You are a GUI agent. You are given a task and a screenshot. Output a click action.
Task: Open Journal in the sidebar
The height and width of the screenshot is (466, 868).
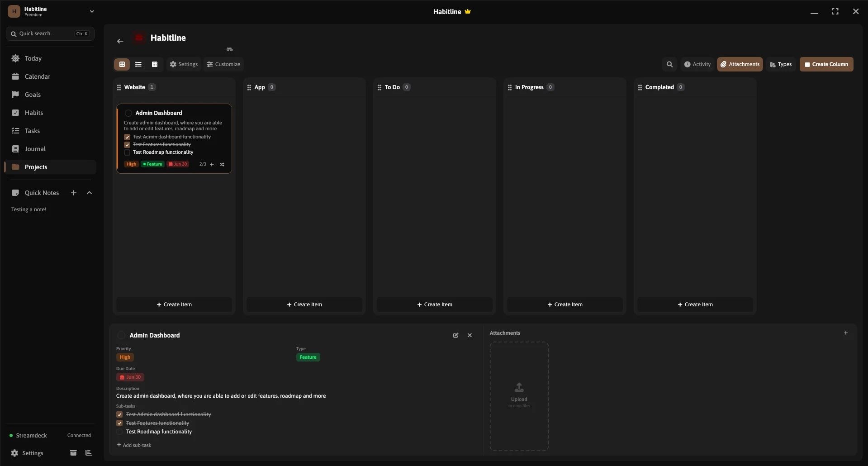(51, 149)
